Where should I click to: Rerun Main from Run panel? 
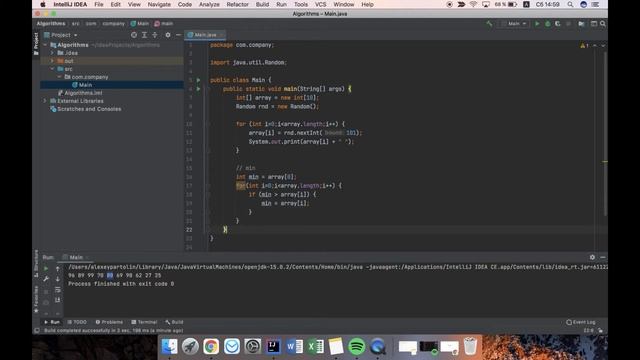[46, 268]
